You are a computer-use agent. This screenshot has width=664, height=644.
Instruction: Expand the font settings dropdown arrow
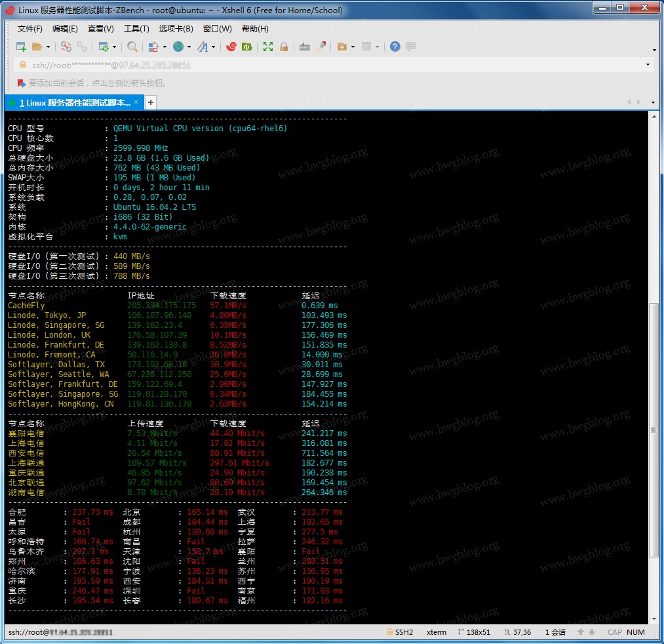coord(213,47)
